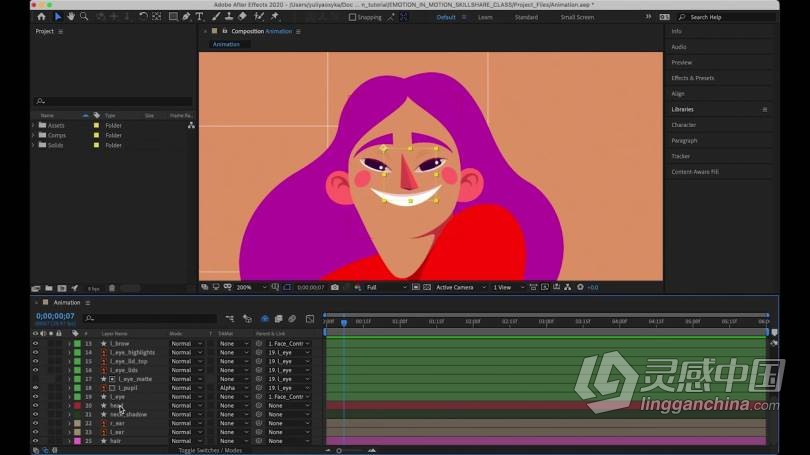Select the Hand tool
810x455 pixels.
tap(71, 17)
